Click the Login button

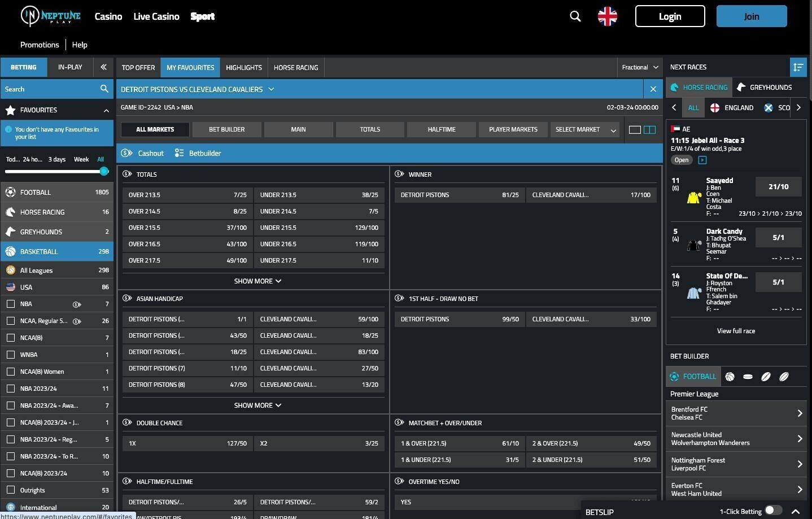click(x=670, y=16)
